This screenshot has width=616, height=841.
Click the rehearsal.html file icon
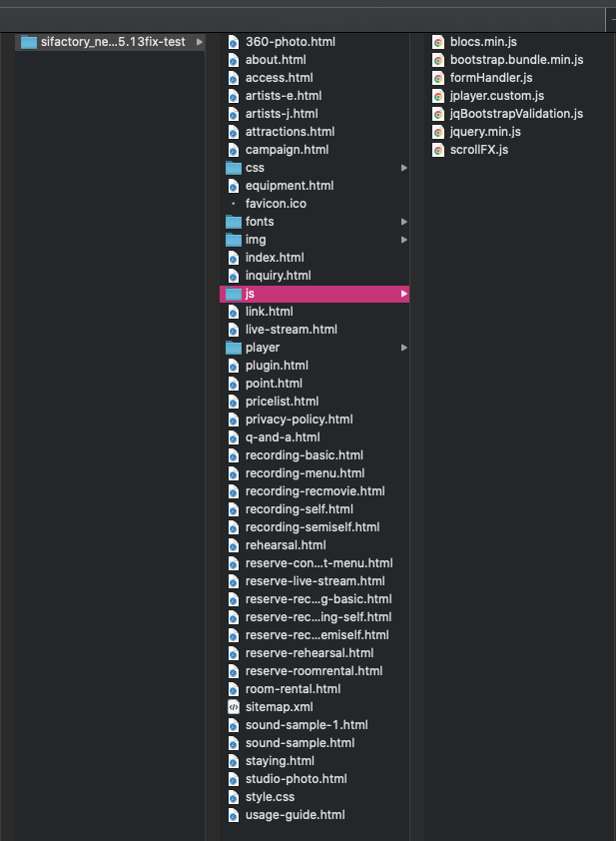click(234, 545)
